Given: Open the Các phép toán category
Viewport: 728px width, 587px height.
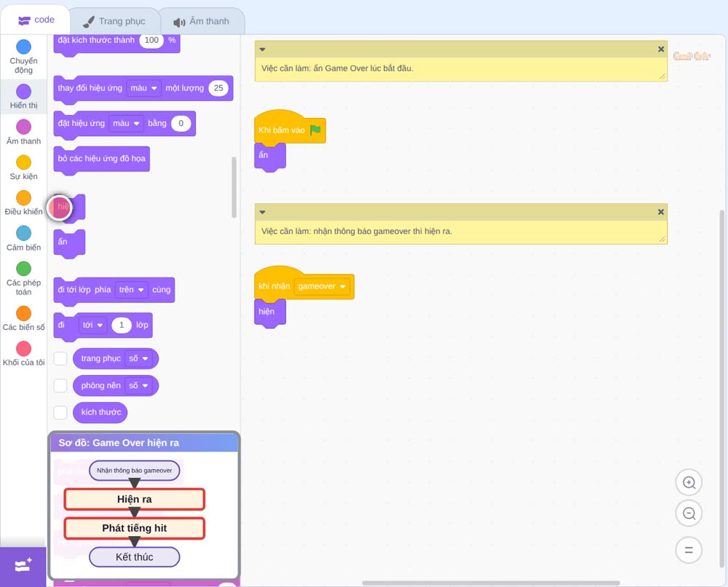Looking at the screenshot, I should [x=23, y=279].
